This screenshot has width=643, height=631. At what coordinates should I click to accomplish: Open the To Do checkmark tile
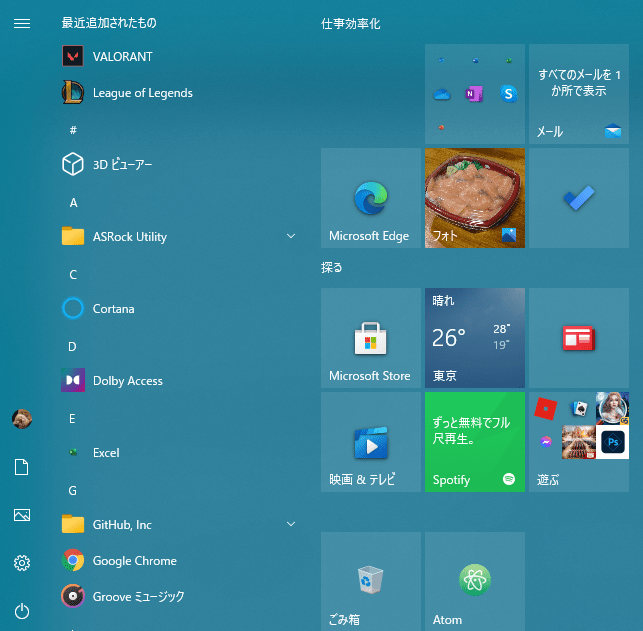tap(579, 198)
